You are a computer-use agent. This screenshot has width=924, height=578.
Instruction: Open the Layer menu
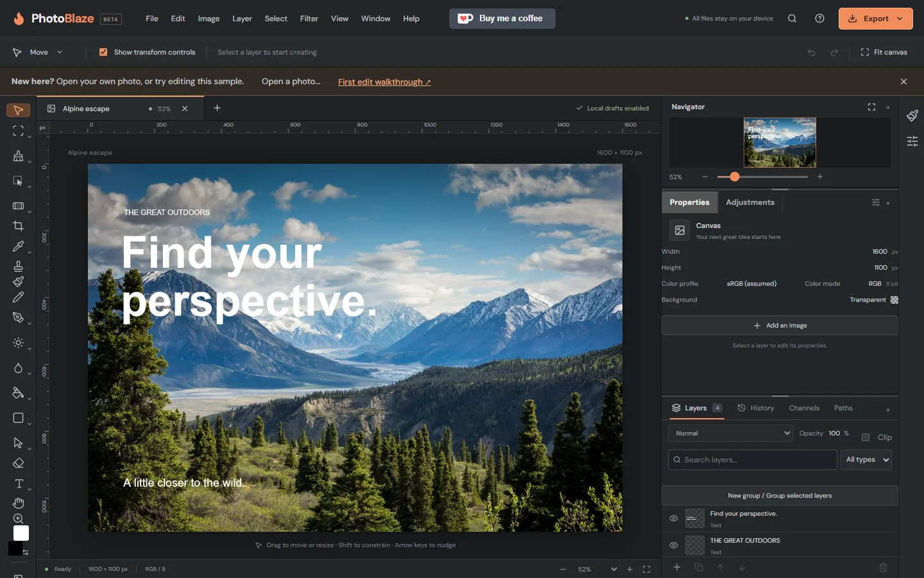click(242, 19)
